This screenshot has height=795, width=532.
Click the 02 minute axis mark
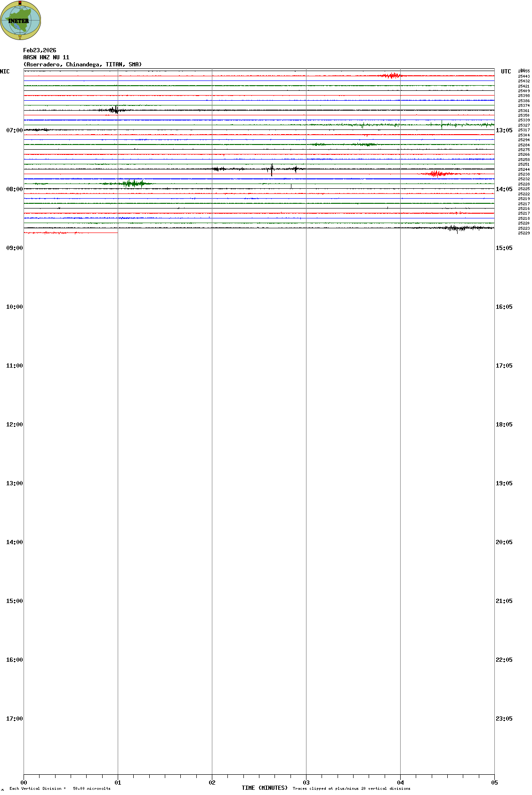click(212, 783)
